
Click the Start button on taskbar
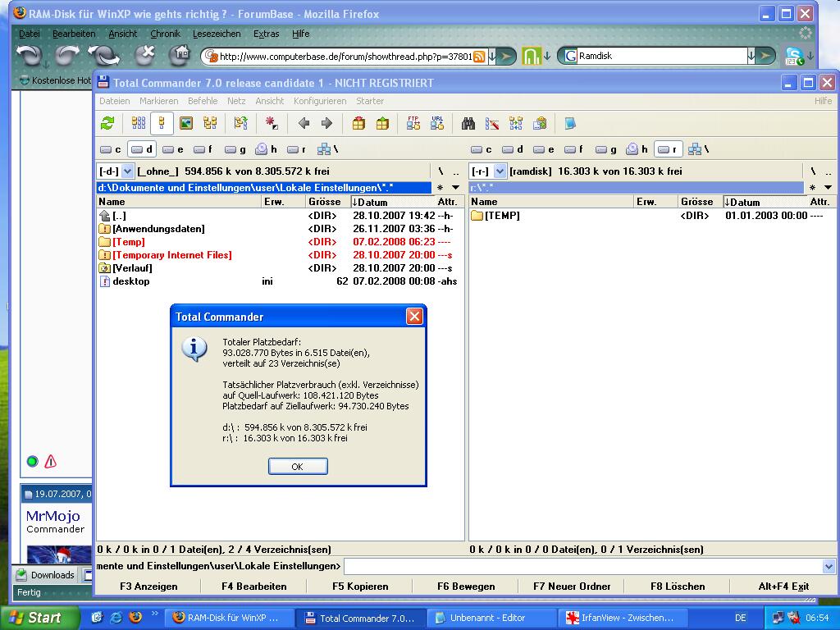tap(39, 618)
